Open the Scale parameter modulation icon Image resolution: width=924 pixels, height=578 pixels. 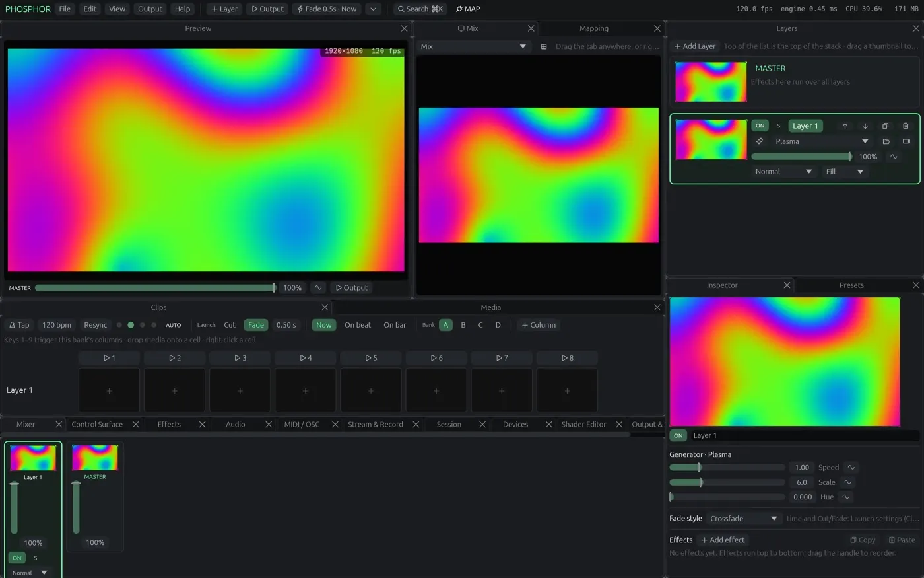[848, 482]
